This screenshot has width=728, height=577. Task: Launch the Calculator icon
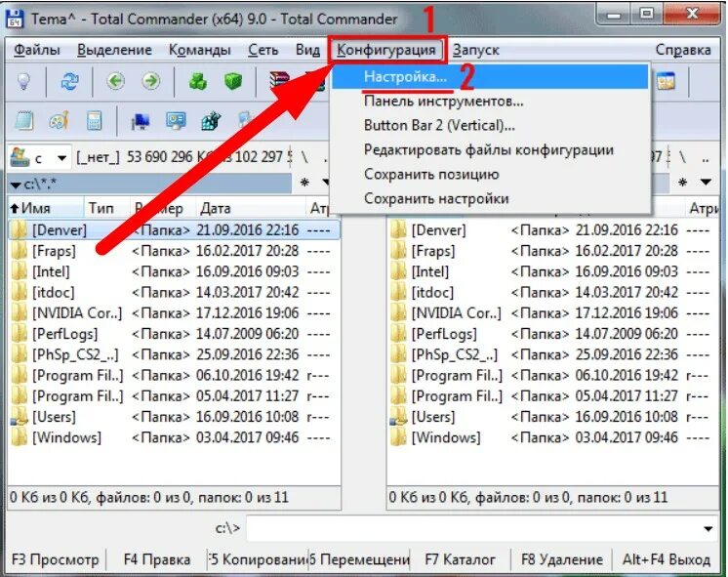click(94, 121)
